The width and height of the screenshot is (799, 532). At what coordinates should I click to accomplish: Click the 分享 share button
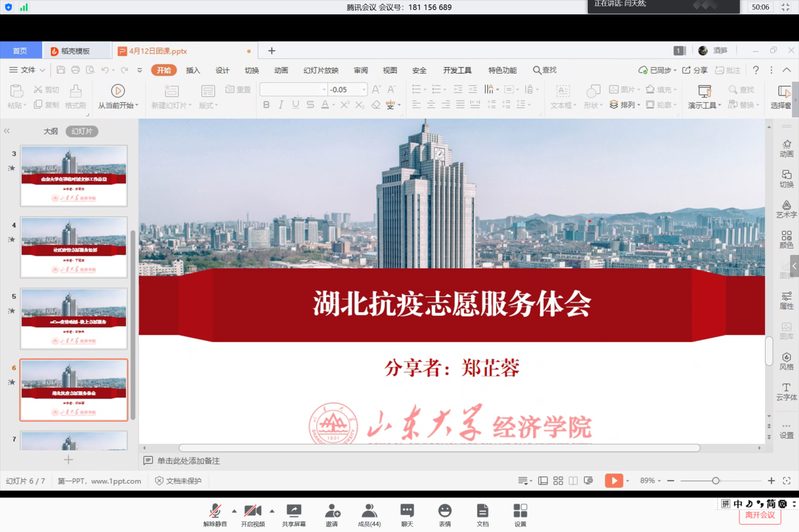[695, 70]
